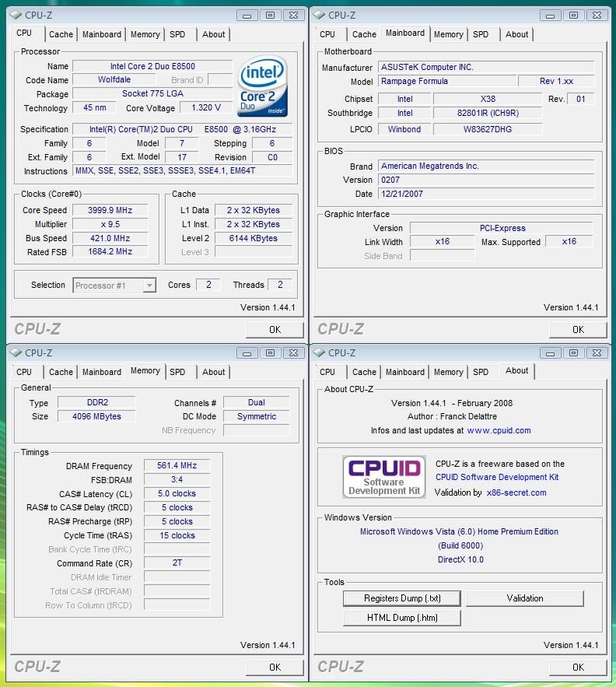Click the Core Speed 3999.9 MHz field
Screen dimensions: 616x687
110,210
